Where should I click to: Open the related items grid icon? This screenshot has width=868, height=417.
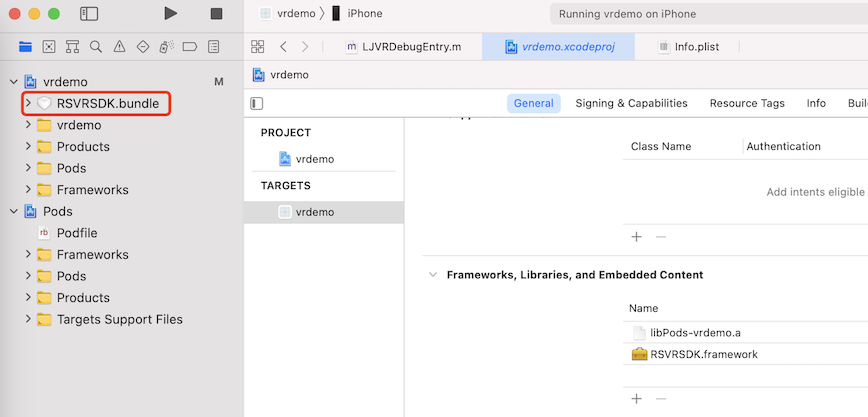pos(257,47)
